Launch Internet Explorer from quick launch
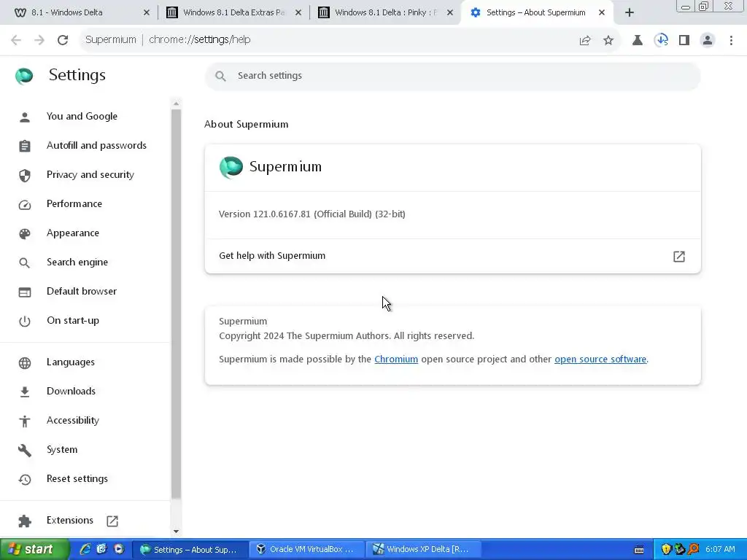The width and height of the screenshot is (747, 560). click(x=85, y=549)
